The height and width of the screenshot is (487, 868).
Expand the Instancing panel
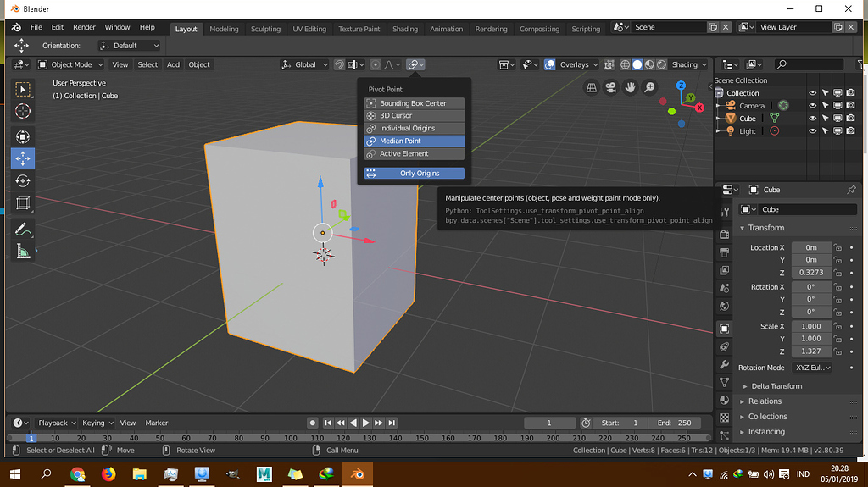tap(766, 432)
